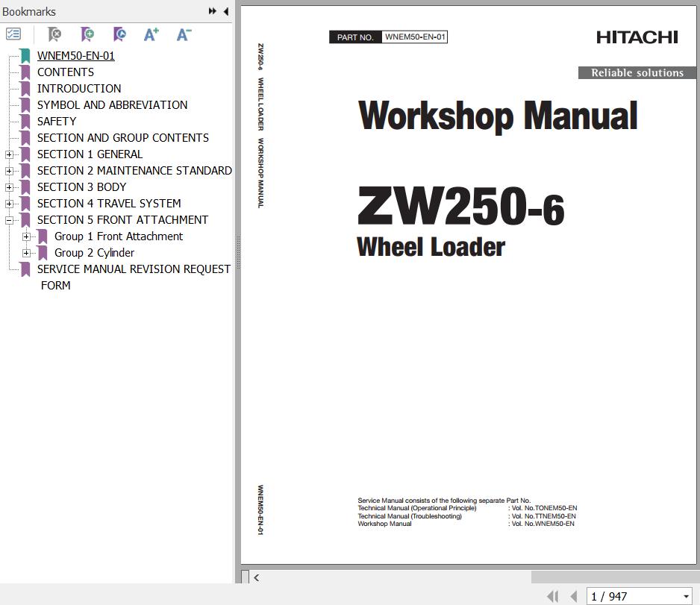Select SECTION 2 MAINTENANCE STANDARD label
The height and width of the screenshot is (605, 700).
134,171
